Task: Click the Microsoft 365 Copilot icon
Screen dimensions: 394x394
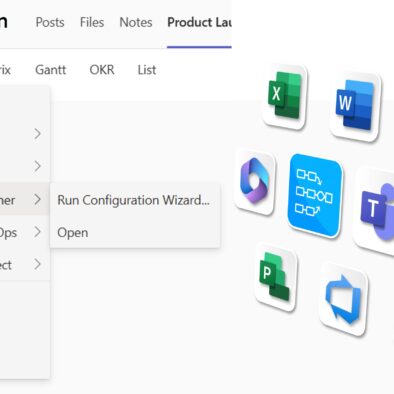Action: [255, 181]
